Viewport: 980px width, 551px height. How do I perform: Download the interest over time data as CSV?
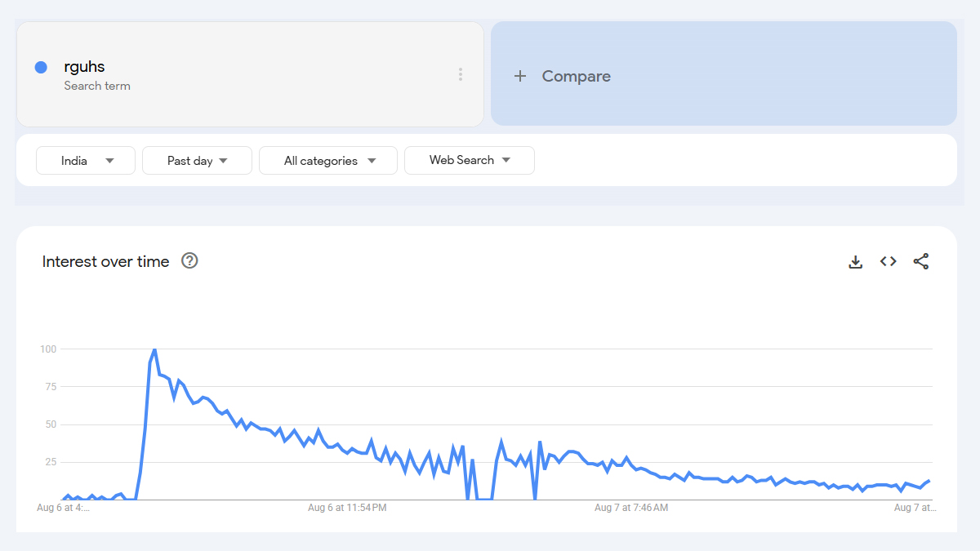(x=855, y=261)
